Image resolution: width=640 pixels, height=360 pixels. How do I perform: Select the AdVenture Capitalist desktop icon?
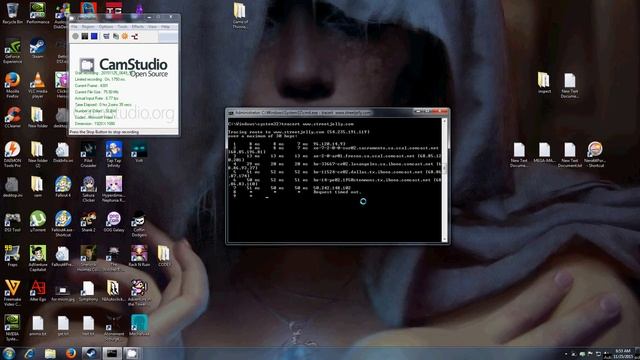(x=38, y=258)
